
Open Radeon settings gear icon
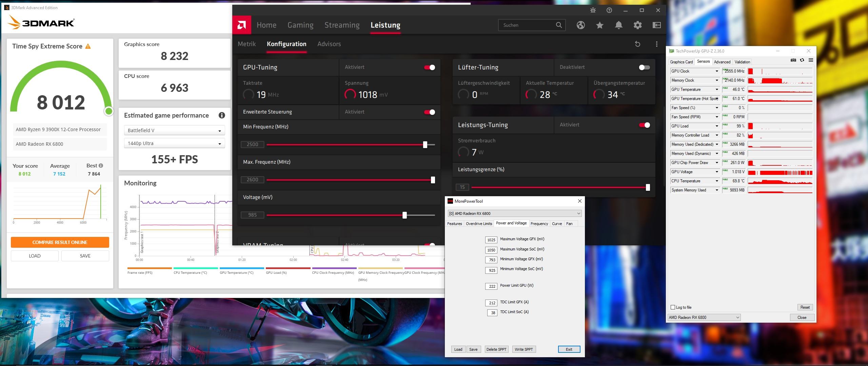[x=638, y=25]
